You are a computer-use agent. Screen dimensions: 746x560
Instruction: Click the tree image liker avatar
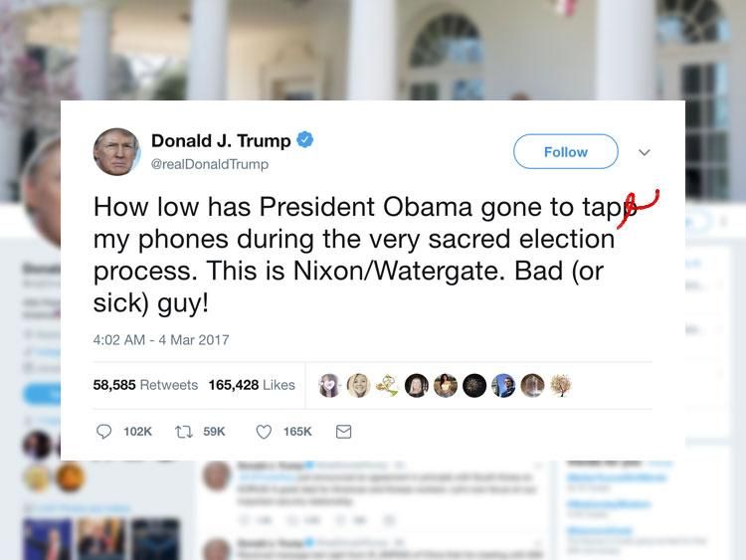(x=561, y=385)
